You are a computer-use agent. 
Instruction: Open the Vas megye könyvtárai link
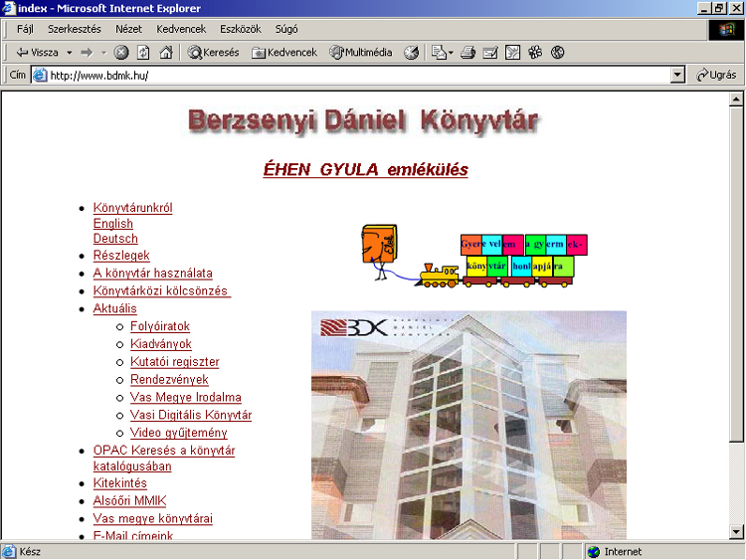tap(153, 518)
